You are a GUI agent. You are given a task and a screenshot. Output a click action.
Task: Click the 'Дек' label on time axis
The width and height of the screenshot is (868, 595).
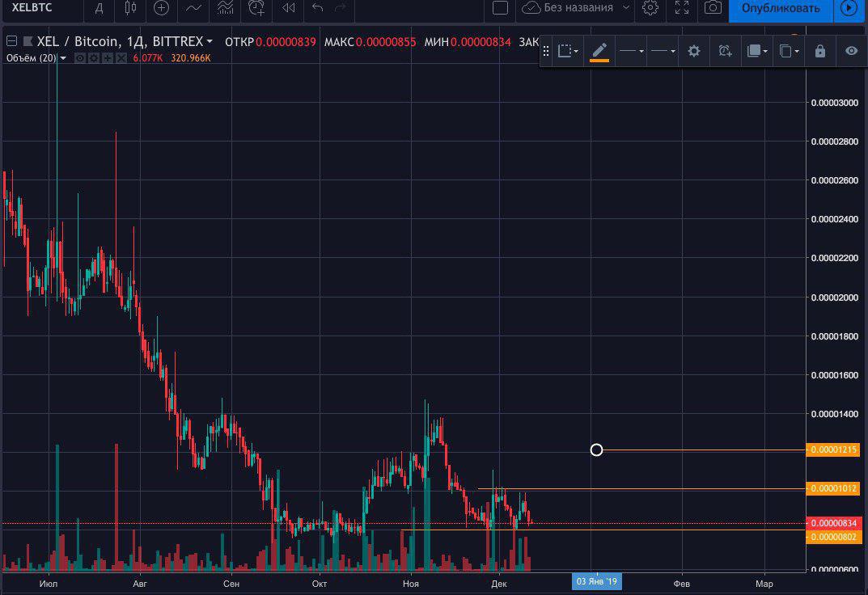tap(499, 584)
